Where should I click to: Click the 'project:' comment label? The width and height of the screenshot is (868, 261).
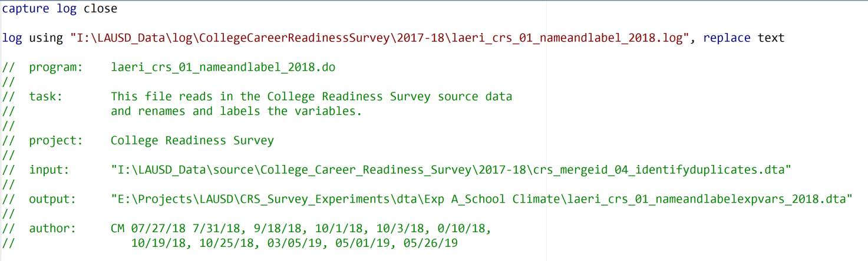click(x=56, y=140)
